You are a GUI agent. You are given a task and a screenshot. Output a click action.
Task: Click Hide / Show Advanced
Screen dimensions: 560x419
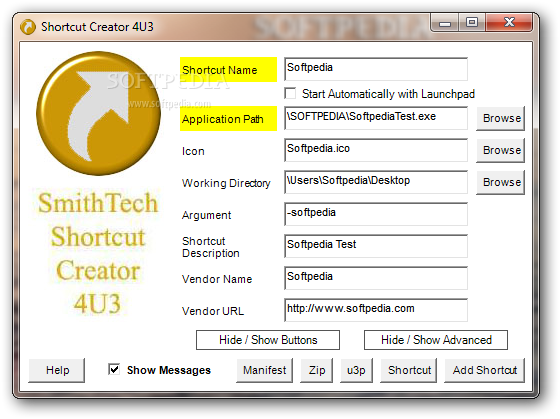point(436,340)
